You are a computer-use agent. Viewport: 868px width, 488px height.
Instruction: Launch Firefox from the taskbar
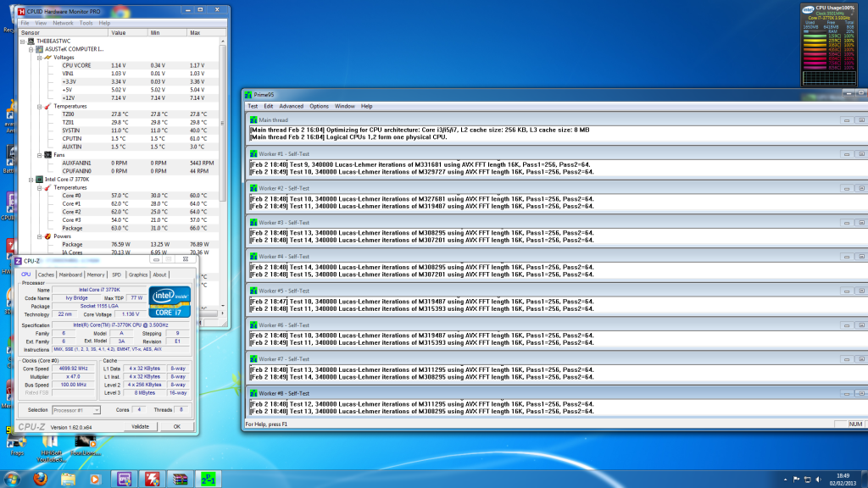pyautogui.click(x=40, y=479)
